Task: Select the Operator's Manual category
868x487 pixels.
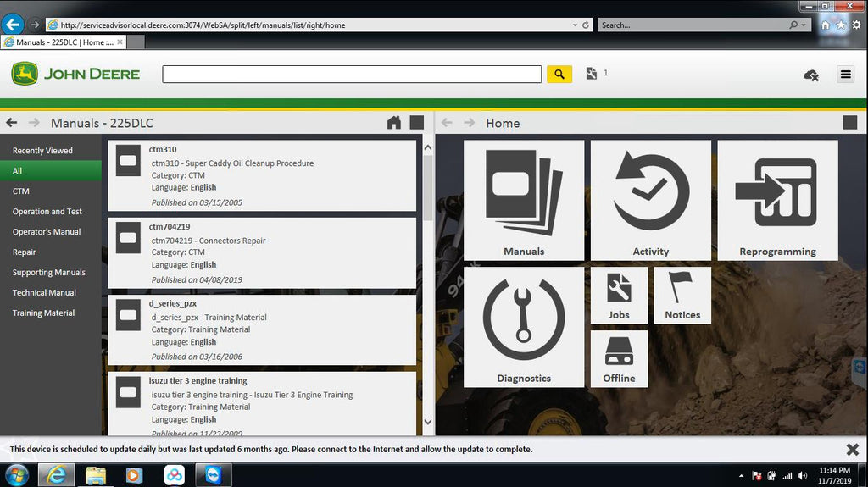Action: [x=47, y=232]
